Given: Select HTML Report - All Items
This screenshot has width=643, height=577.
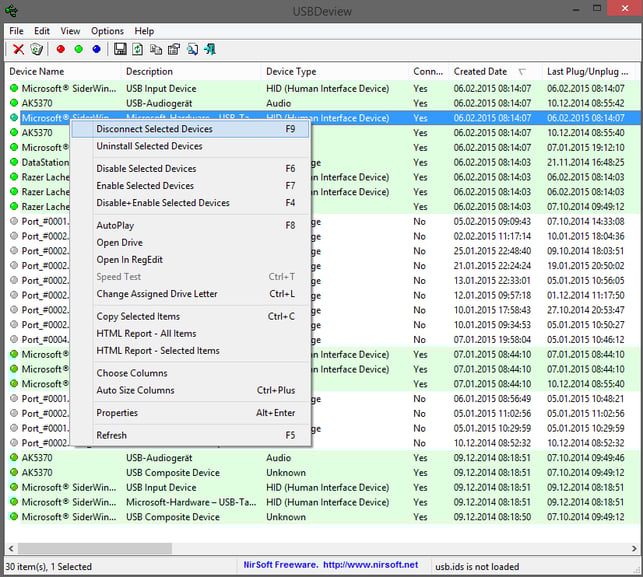Looking at the screenshot, I should 146,333.
